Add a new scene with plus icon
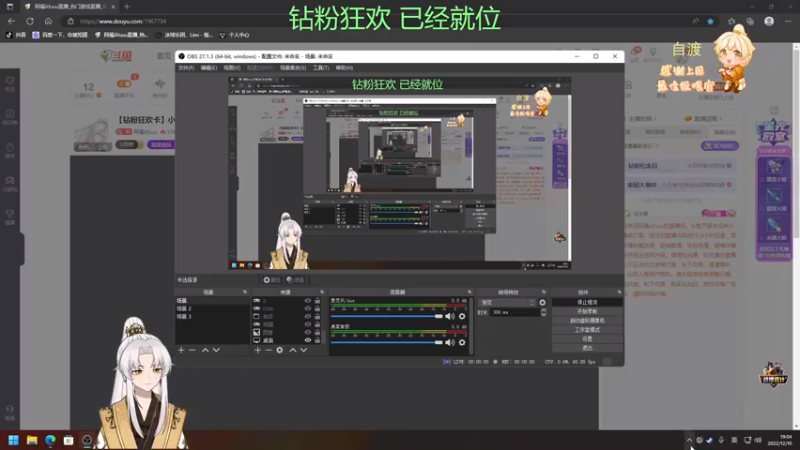The width and height of the screenshot is (800, 450). [x=181, y=350]
